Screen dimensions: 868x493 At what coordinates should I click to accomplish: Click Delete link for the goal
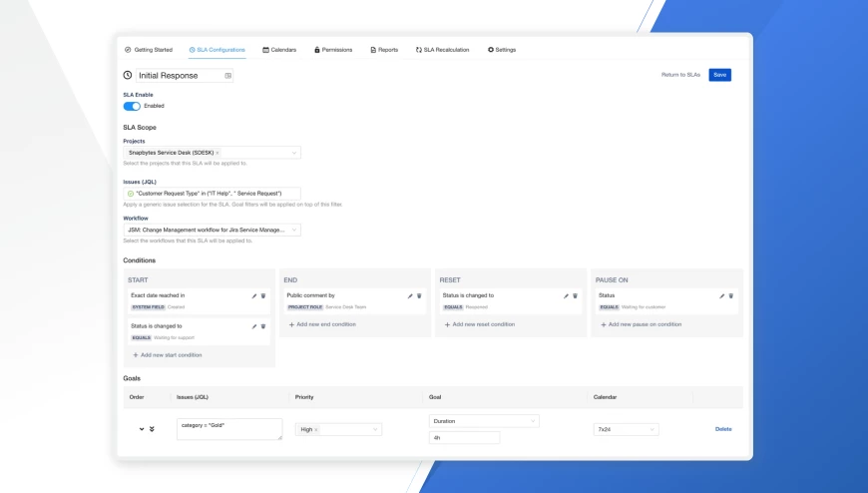tap(723, 429)
